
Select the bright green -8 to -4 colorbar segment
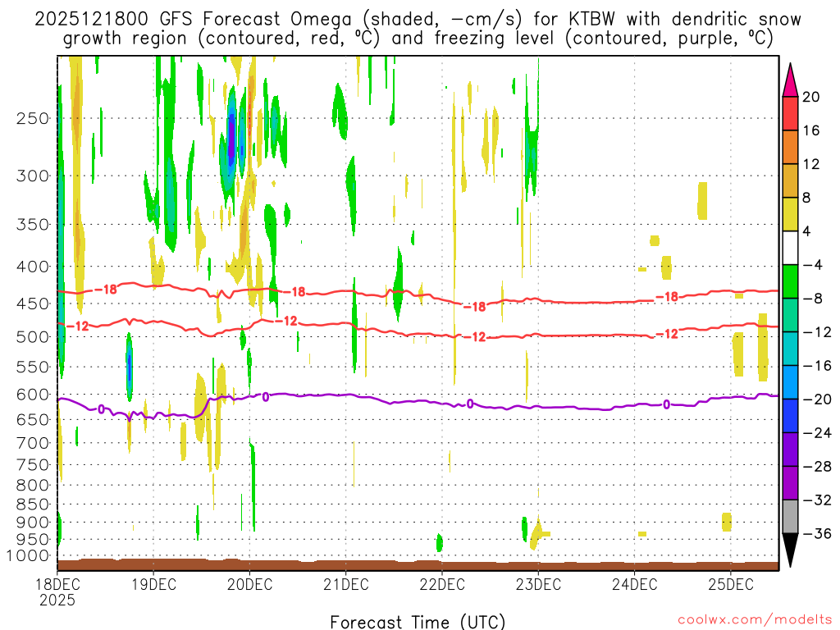pos(790,281)
